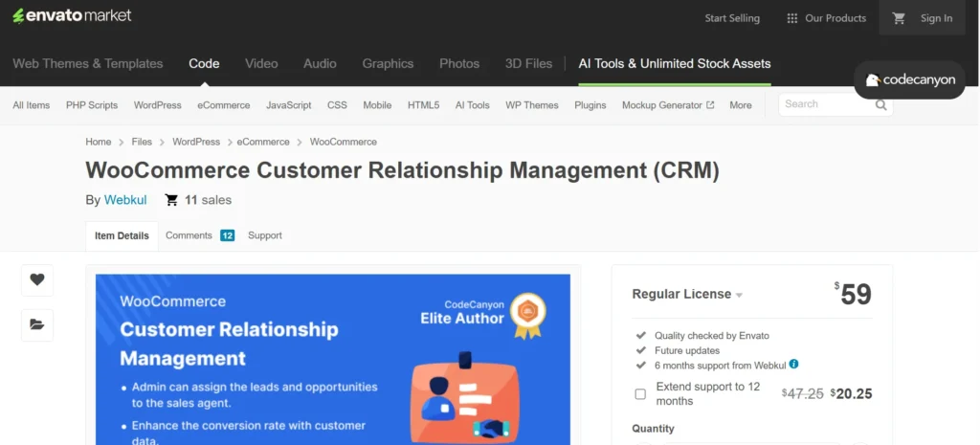
Task: Click the search magnifier icon
Action: (880, 105)
